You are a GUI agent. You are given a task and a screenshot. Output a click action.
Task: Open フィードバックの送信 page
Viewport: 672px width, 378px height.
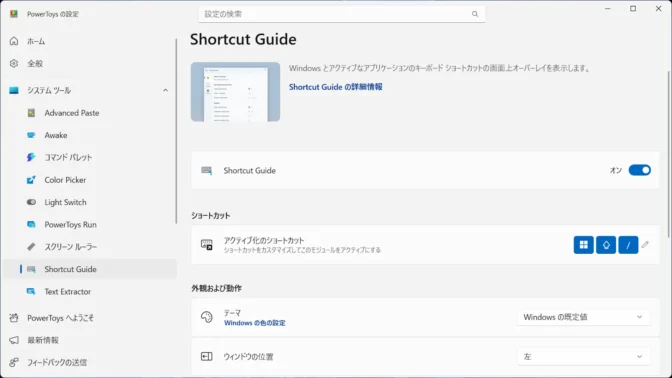pyautogui.click(x=89, y=362)
